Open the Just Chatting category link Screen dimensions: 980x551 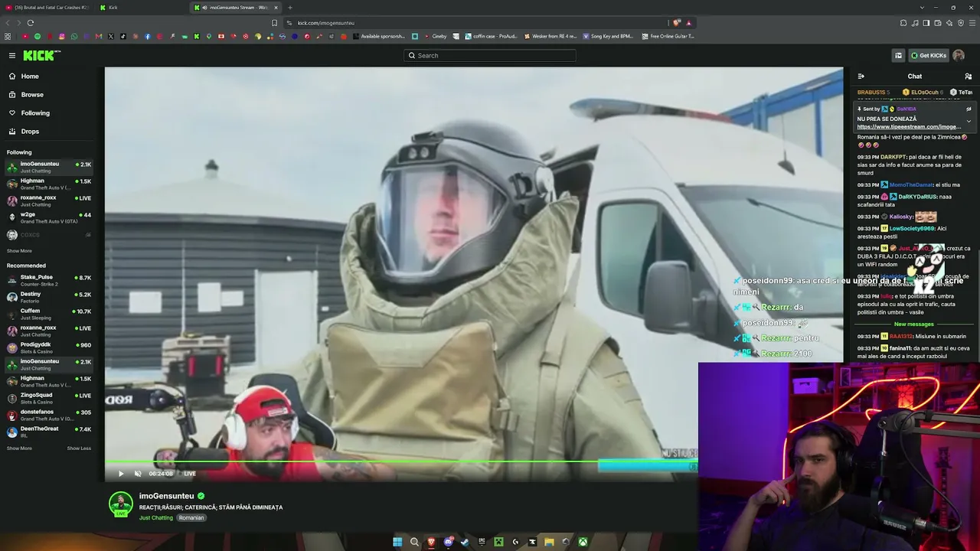click(156, 518)
